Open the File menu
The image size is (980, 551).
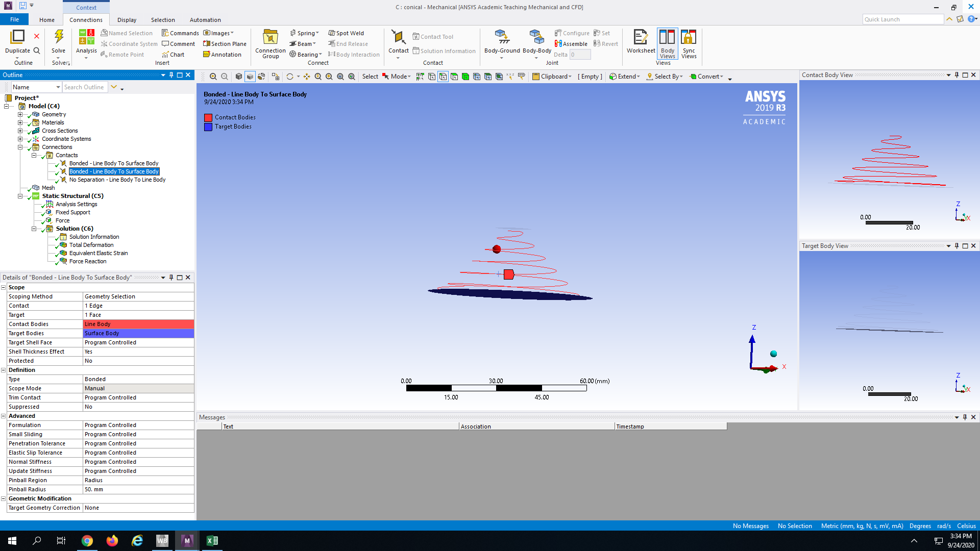click(14, 19)
